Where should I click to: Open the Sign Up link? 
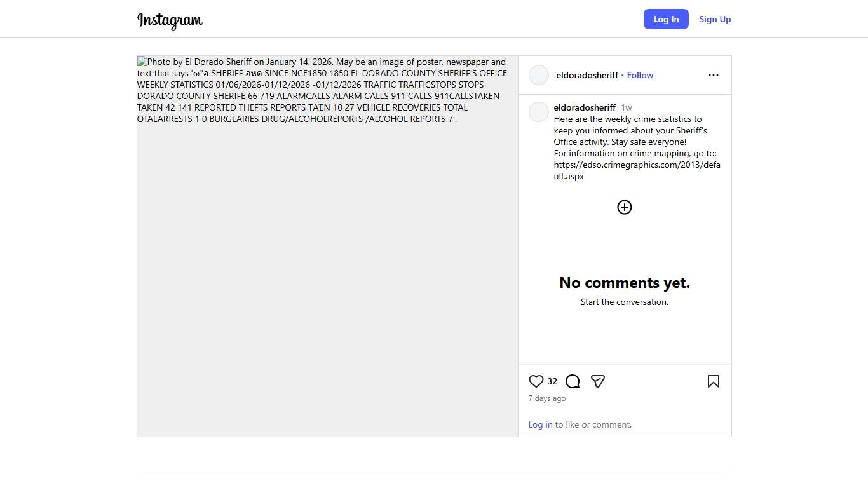[715, 19]
